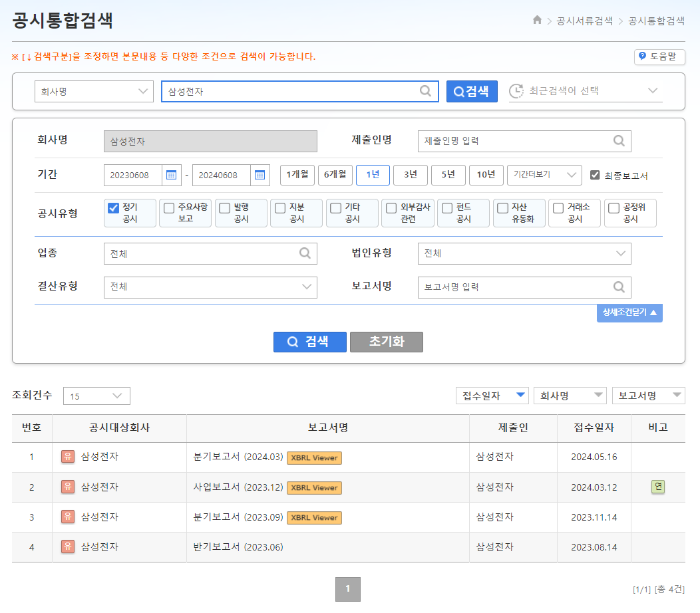Click the 보고서명 입력 field

point(524,287)
